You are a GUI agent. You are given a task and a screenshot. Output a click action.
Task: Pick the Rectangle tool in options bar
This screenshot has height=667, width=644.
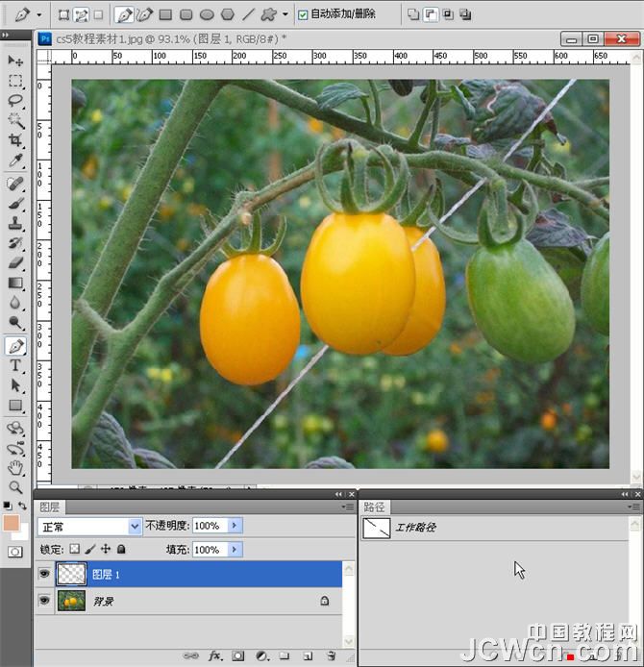point(165,15)
